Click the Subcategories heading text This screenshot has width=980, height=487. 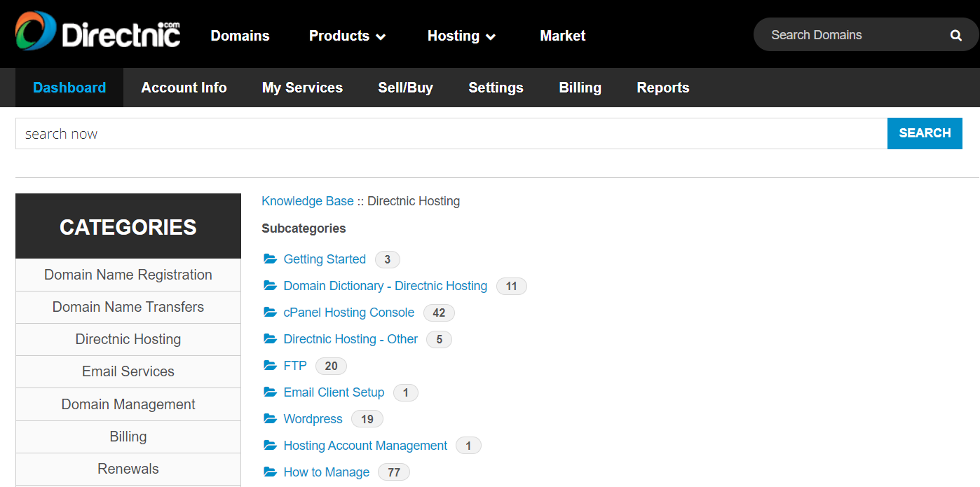pos(304,228)
